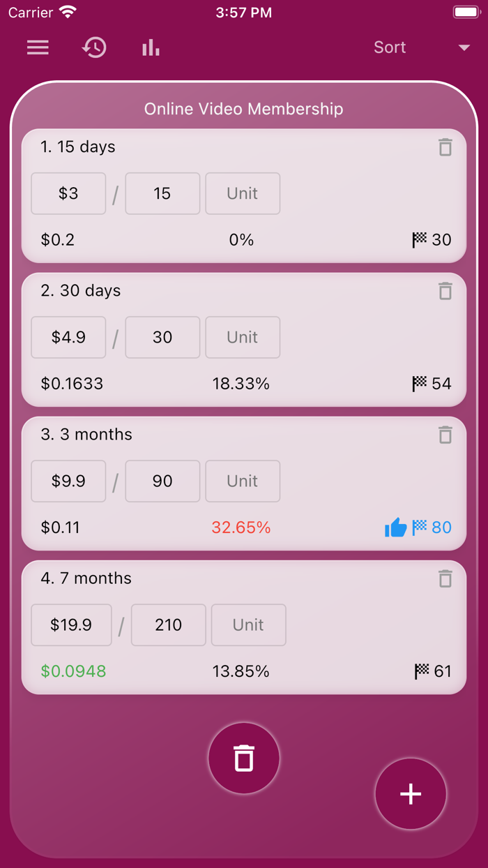Delete the 3 months item via its trash icon

pos(445,435)
